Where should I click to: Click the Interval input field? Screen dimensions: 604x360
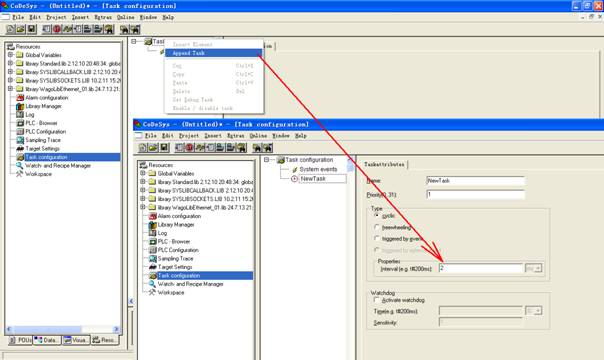coord(481,268)
